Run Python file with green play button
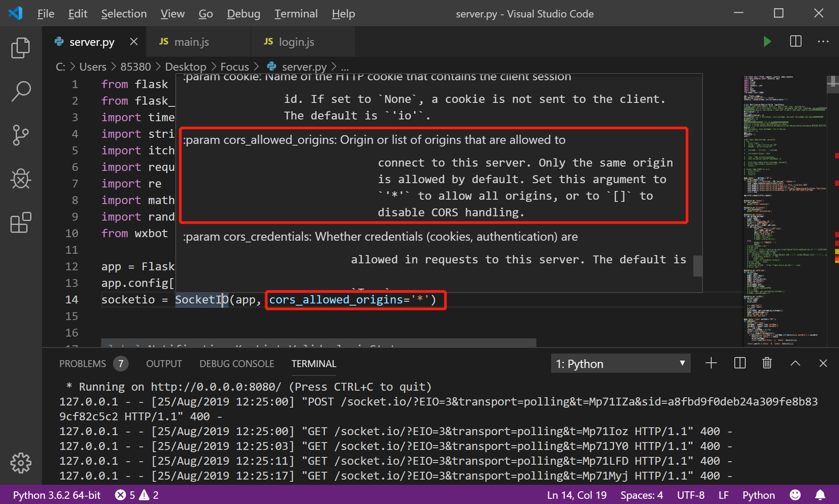The width and height of the screenshot is (839, 504). click(x=767, y=42)
